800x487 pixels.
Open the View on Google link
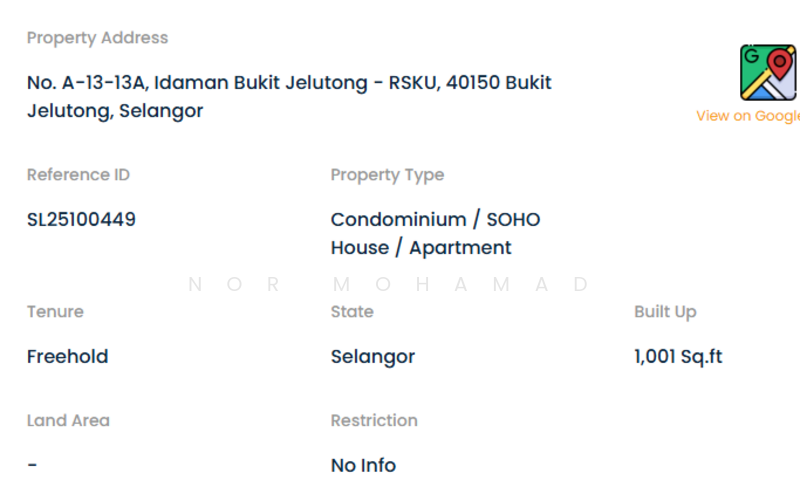(x=748, y=116)
